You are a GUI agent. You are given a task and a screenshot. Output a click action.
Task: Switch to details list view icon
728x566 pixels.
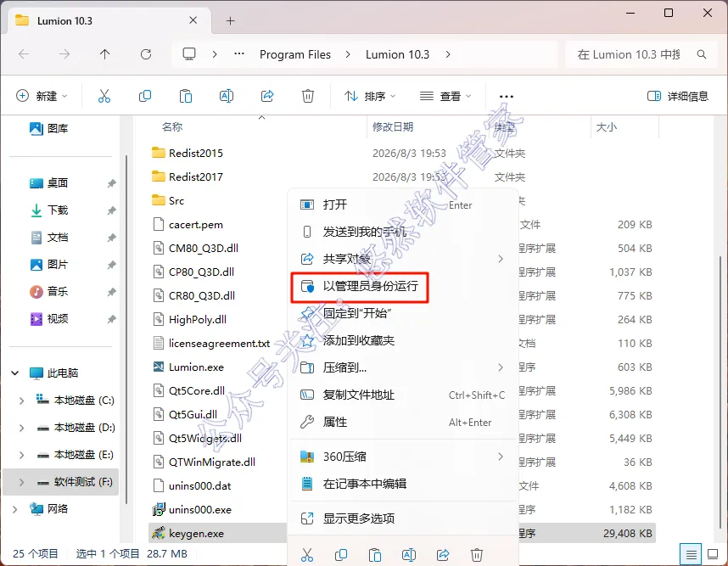click(691, 554)
